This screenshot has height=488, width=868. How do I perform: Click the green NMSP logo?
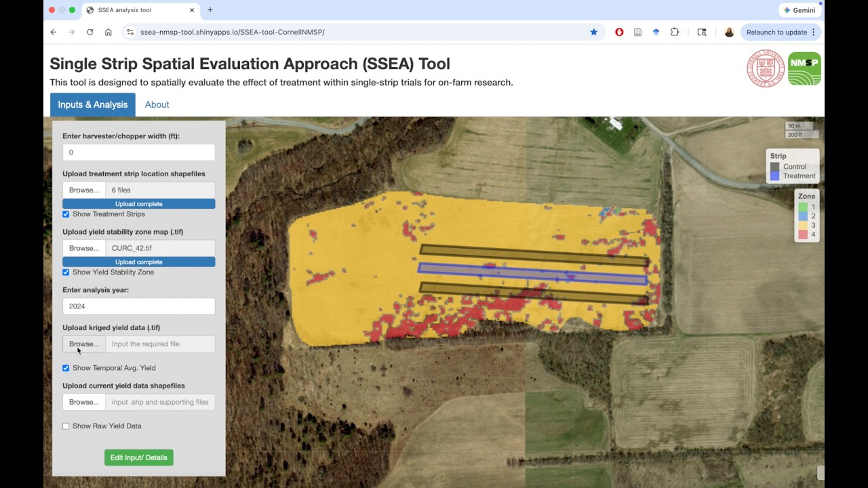coord(804,68)
